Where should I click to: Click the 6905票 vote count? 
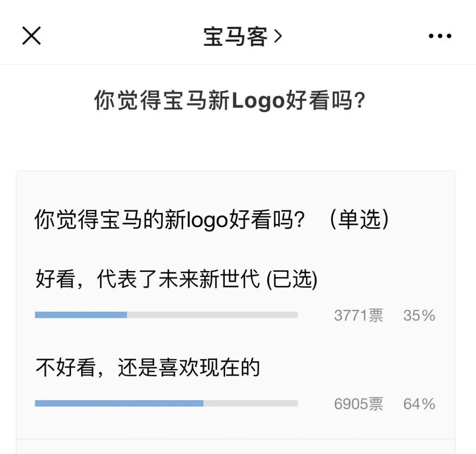(359, 403)
